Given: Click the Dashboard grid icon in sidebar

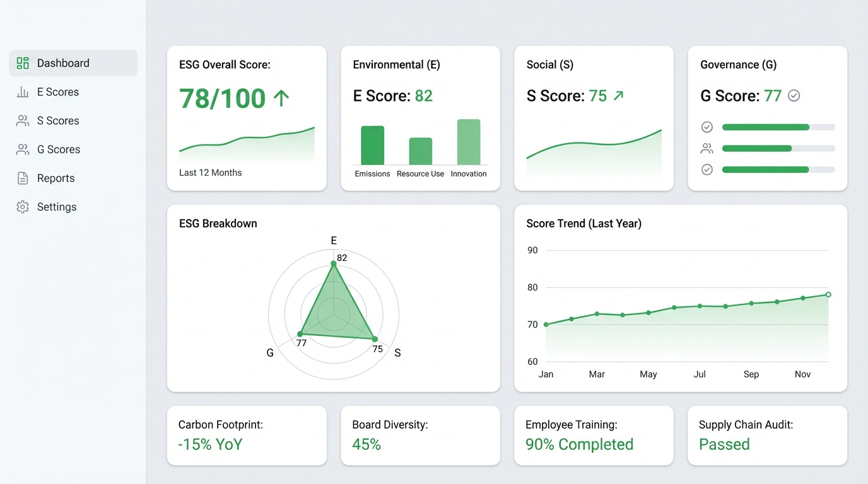Looking at the screenshot, I should (x=23, y=63).
